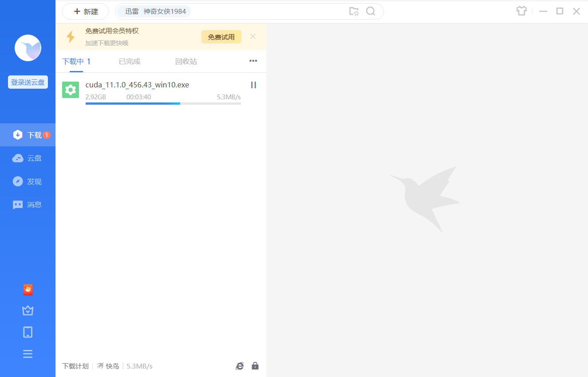
Task: Open the cloud drive 云盘 sidebar icon
Action: (x=28, y=158)
